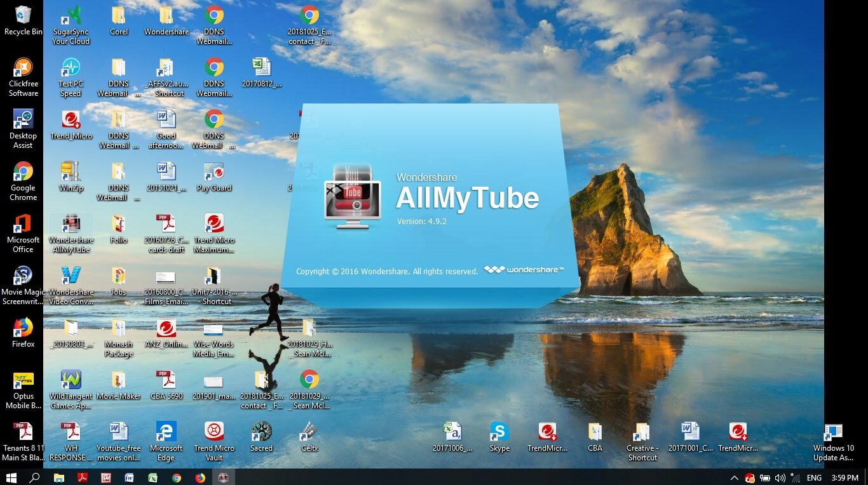Screen dimensions: 868x485
Task: Open Windows 10 Update Assistant shortcut
Action: [x=833, y=442]
